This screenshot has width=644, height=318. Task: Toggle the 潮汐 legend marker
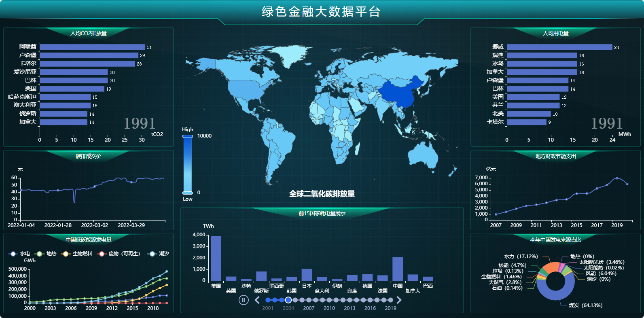tap(152, 254)
